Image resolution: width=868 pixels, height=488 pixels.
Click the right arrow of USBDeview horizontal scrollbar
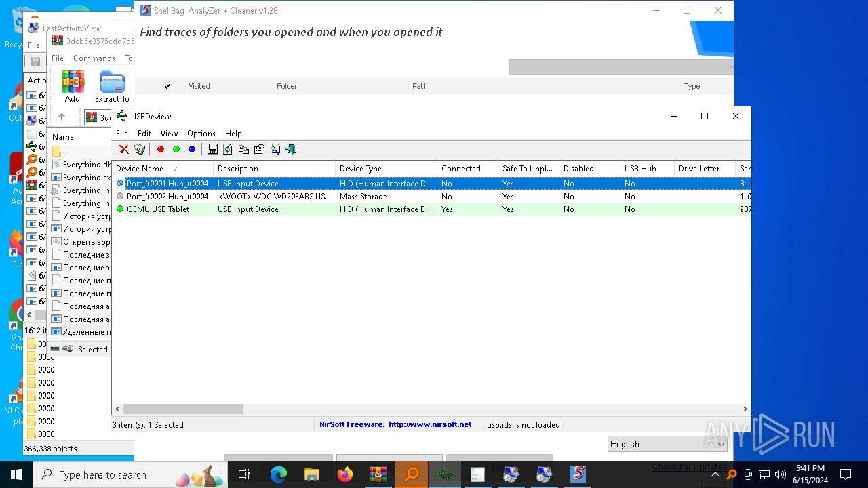[x=745, y=409]
